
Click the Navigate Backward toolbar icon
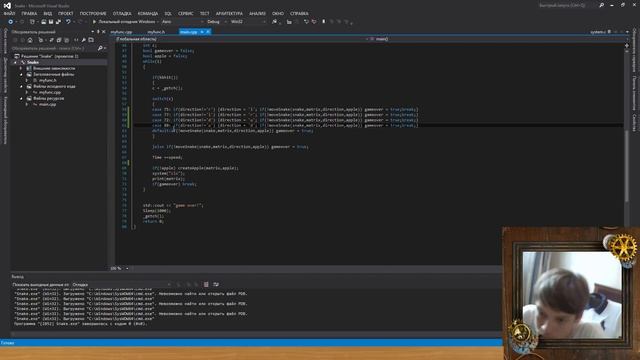(x=11, y=22)
